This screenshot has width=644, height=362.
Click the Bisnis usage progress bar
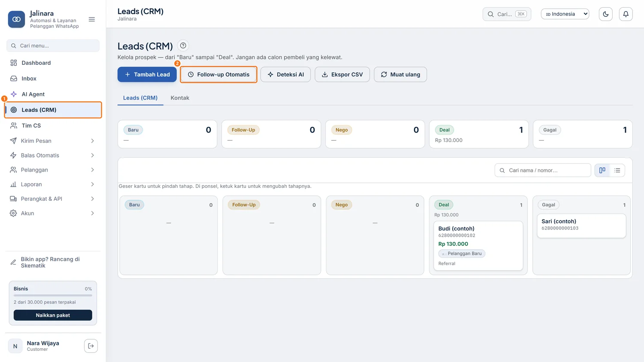pyautogui.click(x=53, y=295)
